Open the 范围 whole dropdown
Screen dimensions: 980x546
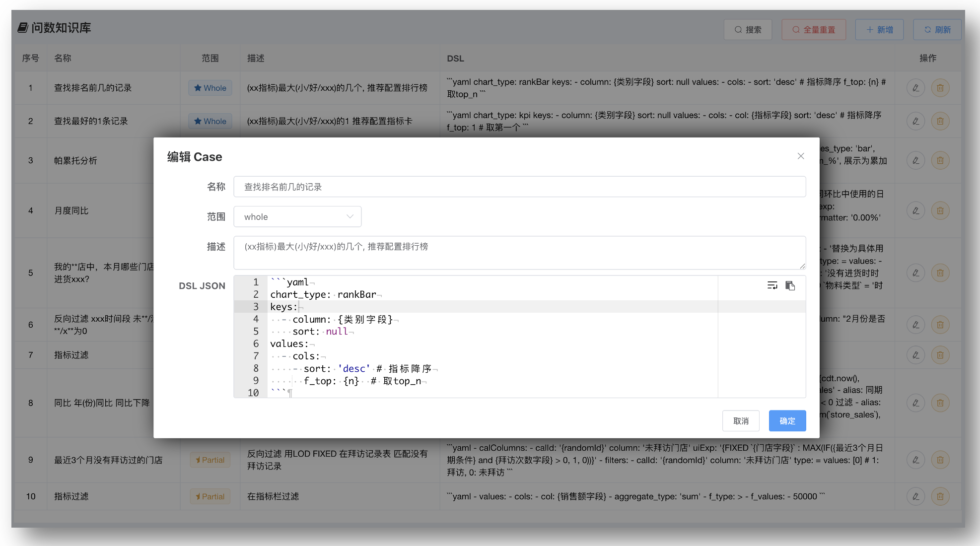point(297,217)
